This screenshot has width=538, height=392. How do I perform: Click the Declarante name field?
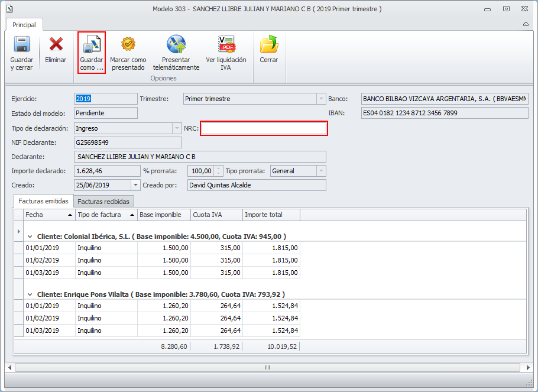click(200, 157)
